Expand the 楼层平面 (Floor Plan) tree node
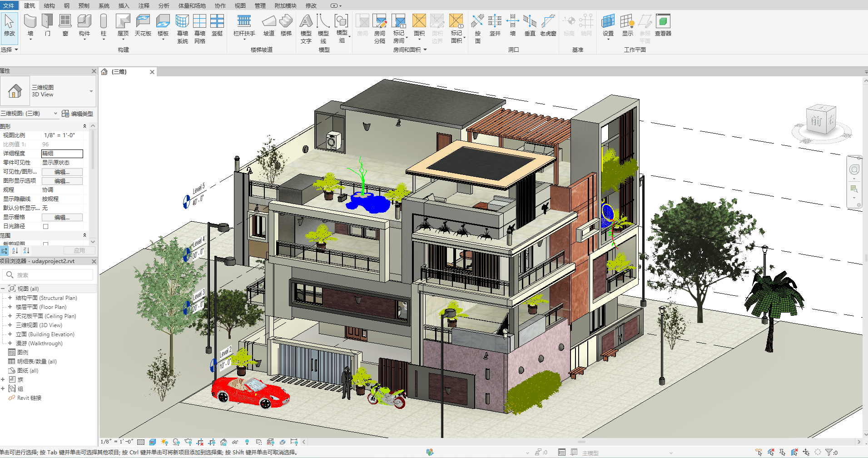This screenshot has height=458, width=868. [10, 307]
